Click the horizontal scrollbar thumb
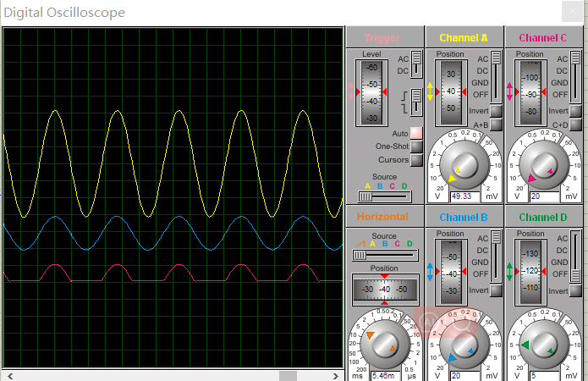588x381 pixels. point(288,376)
